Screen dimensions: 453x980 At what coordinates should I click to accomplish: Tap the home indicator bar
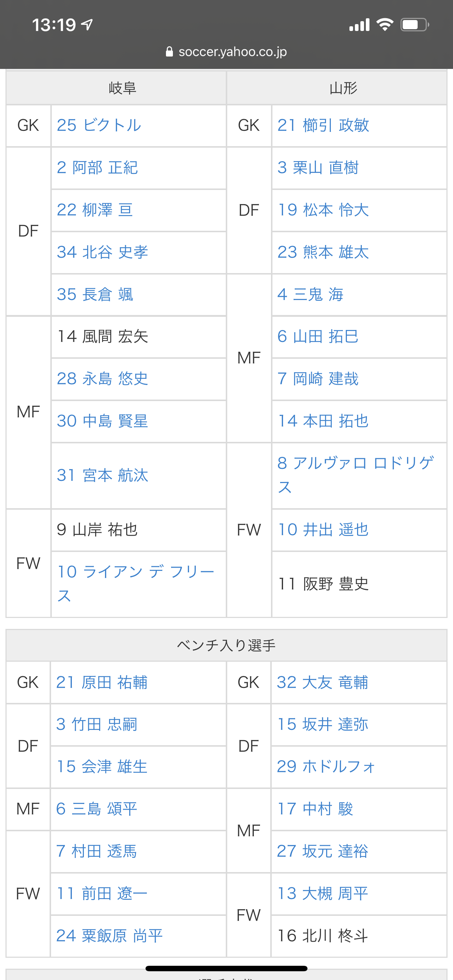pos(226,968)
